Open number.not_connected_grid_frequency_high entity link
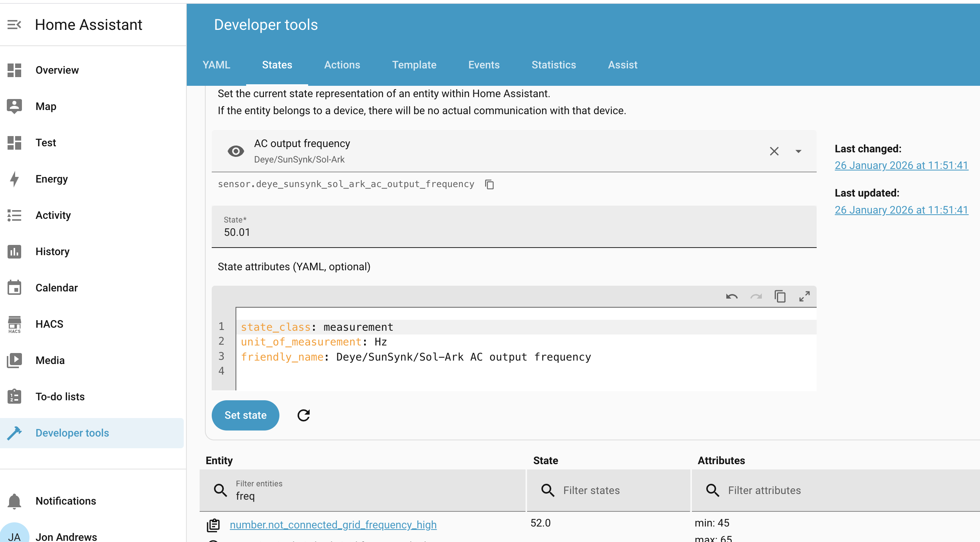Viewport: 980px width, 542px height. (x=333, y=525)
